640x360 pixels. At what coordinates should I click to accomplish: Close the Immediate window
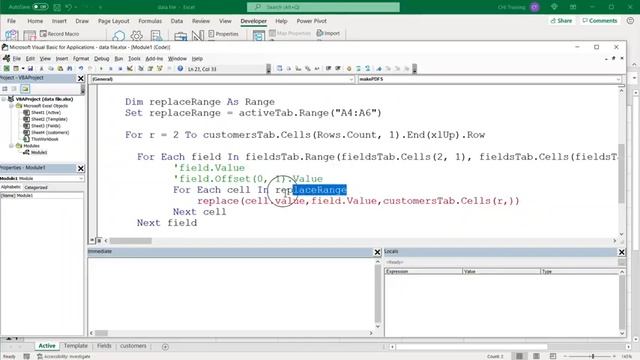(x=378, y=252)
